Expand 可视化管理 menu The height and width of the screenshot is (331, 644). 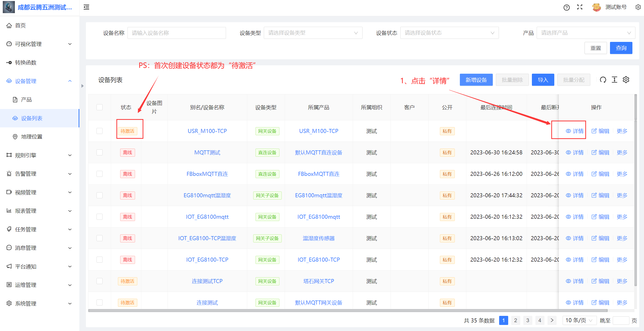point(40,44)
